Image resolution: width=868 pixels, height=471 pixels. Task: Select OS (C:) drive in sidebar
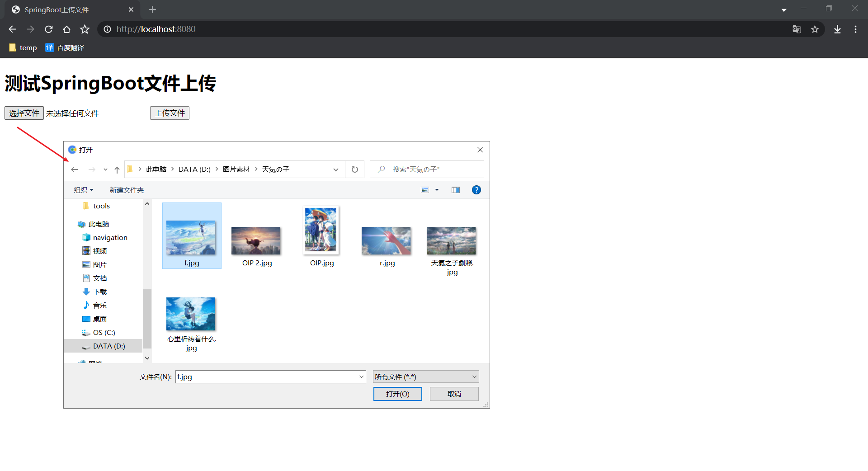click(104, 333)
